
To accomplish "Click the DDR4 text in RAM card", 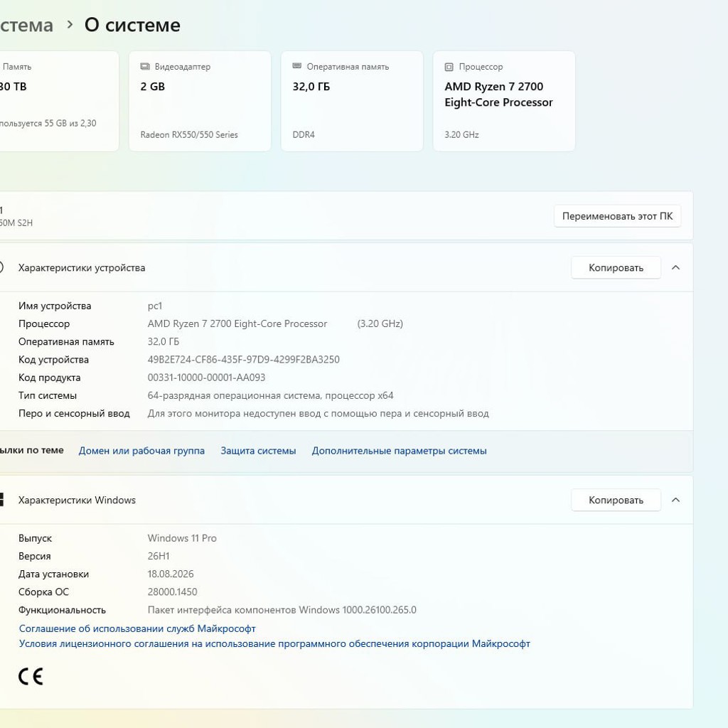I will [x=304, y=134].
